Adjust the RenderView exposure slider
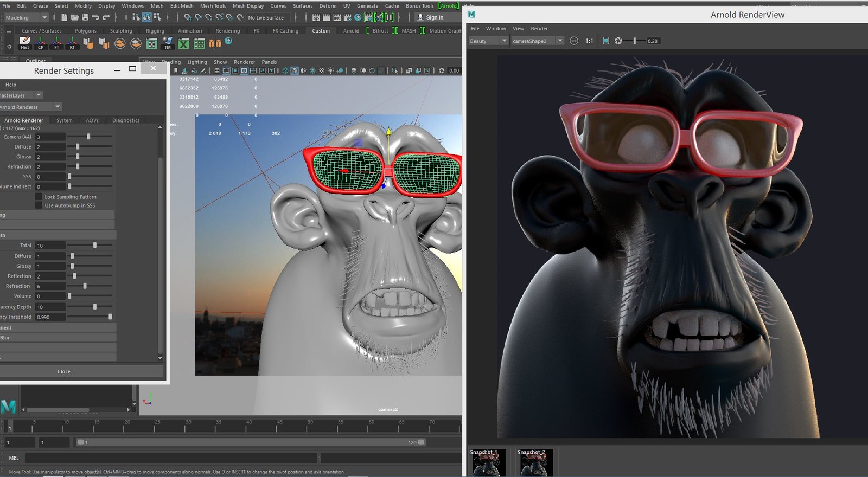Screen dimensions: 868x477 pyautogui.click(x=635, y=41)
